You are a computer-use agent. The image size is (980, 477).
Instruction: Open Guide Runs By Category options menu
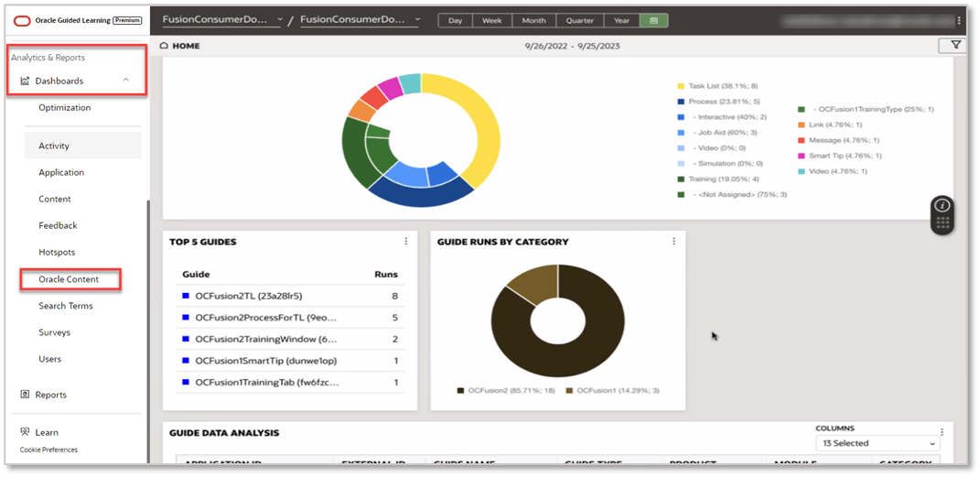673,242
